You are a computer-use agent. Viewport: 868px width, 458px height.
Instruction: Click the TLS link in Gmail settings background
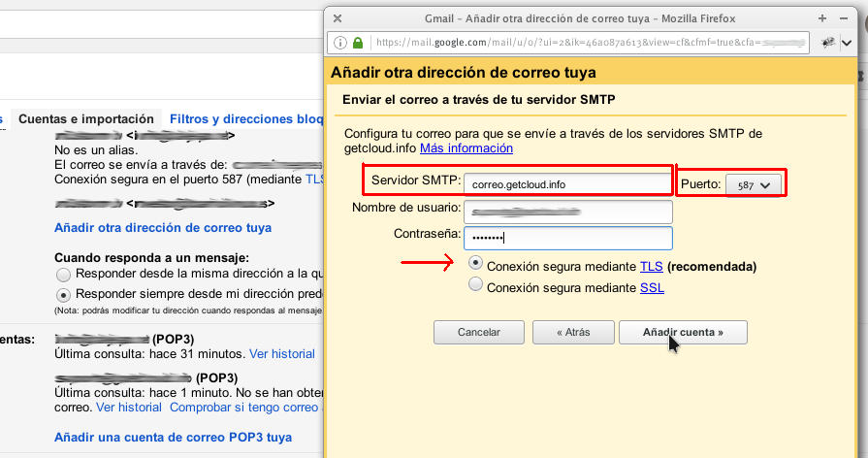(314, 180)
